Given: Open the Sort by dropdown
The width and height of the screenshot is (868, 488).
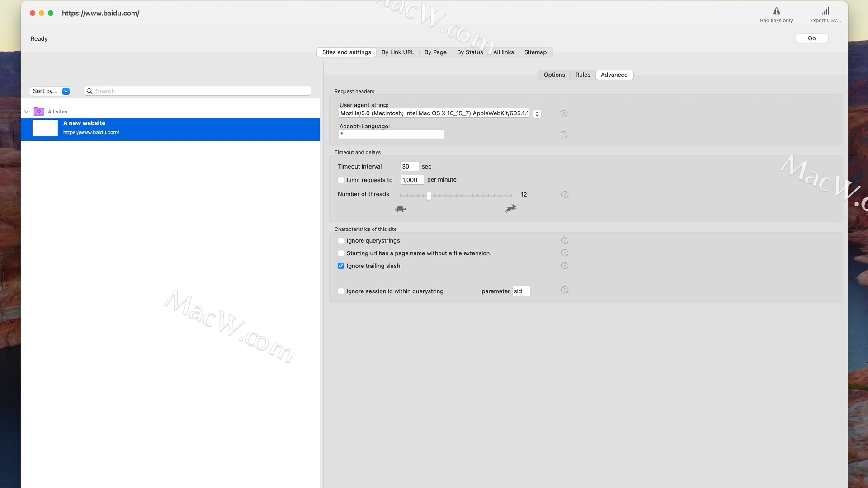Looking at the screenshot, I should (50, 91).
